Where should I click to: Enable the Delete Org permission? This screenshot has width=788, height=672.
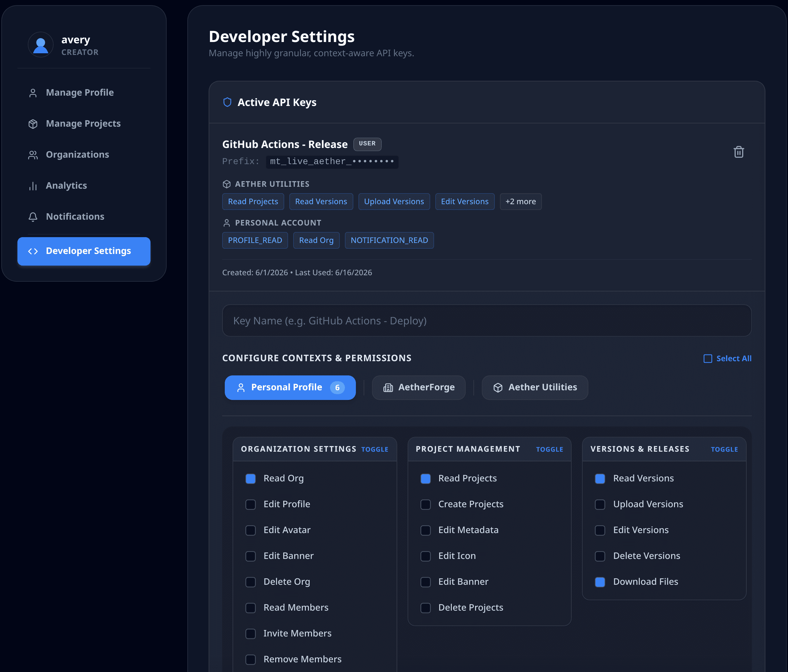(x=251, y=582)
